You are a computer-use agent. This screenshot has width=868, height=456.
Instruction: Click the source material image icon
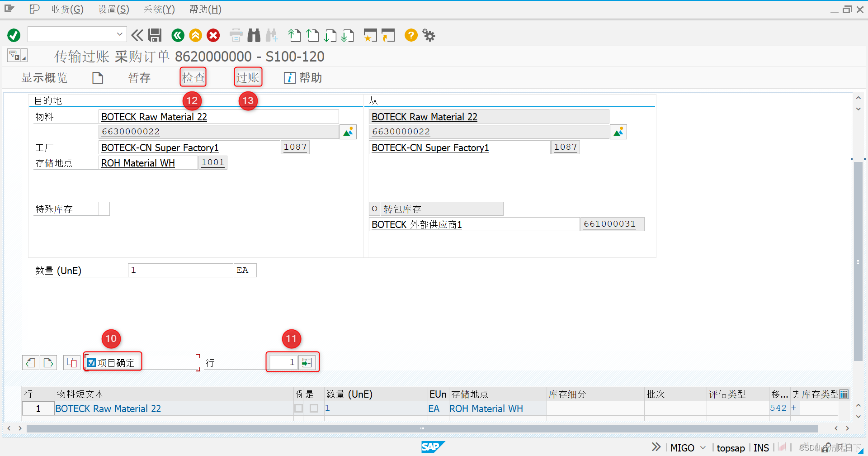pos(618,132)
